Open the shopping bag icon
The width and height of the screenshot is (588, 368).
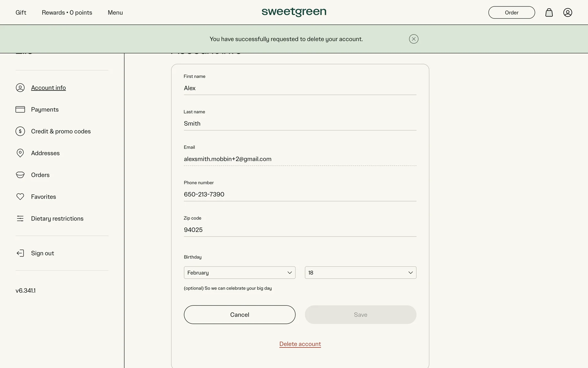[x=549, y=13]
